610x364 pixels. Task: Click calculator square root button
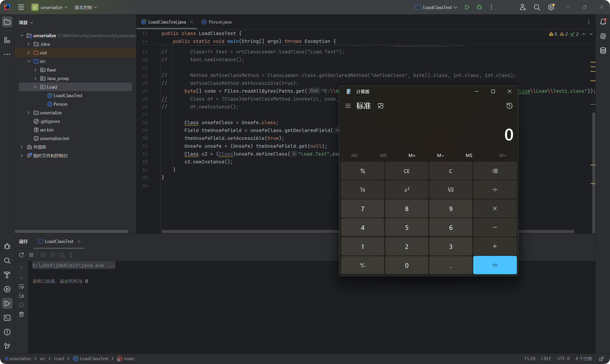(451, 190)
